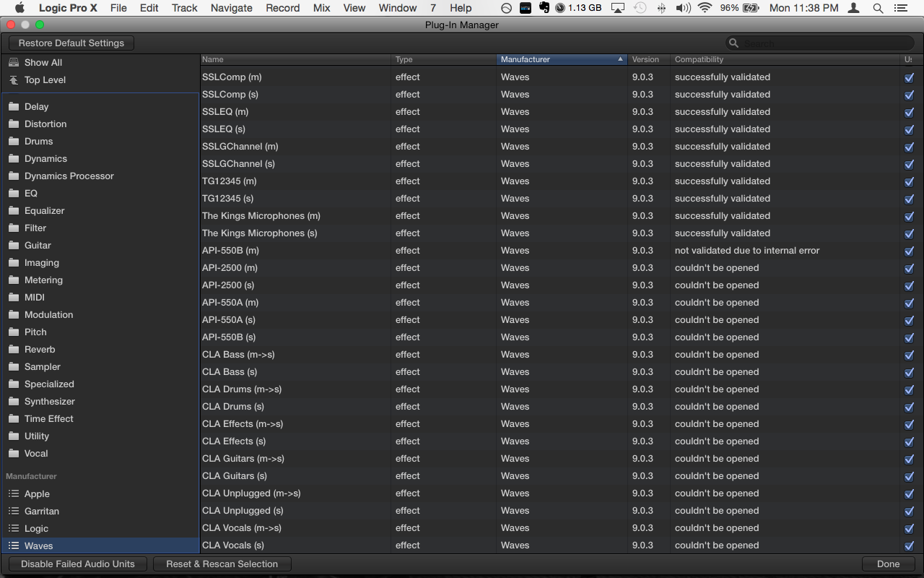The width and height of the screenshot is (924, 578).
Task: Select the Delay folder icon
Action: [x=14, y=106]
